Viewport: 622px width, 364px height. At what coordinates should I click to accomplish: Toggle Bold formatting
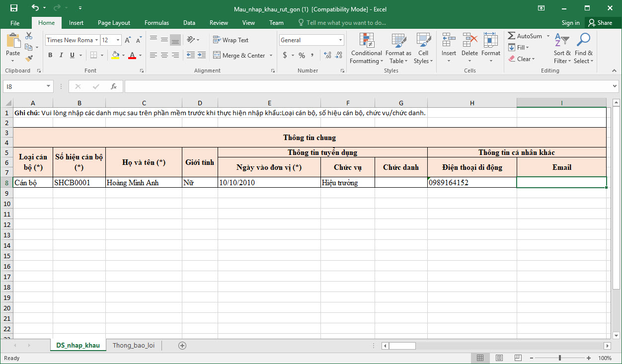[x=50, y=56]
